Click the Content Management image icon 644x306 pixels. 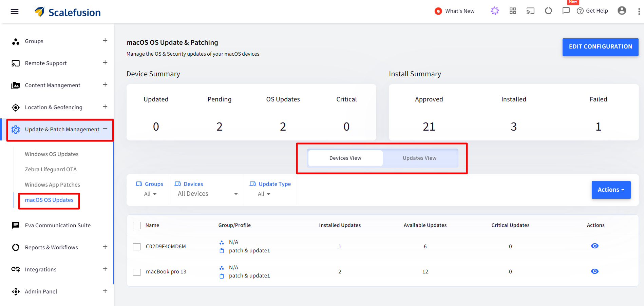click(16, 85)
